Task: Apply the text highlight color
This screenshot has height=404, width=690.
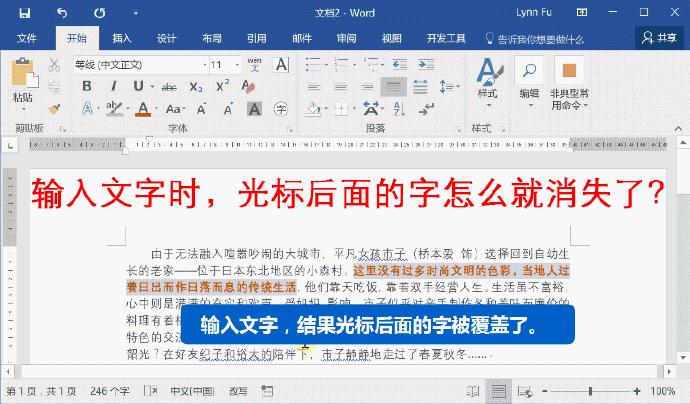Action: 114,108
